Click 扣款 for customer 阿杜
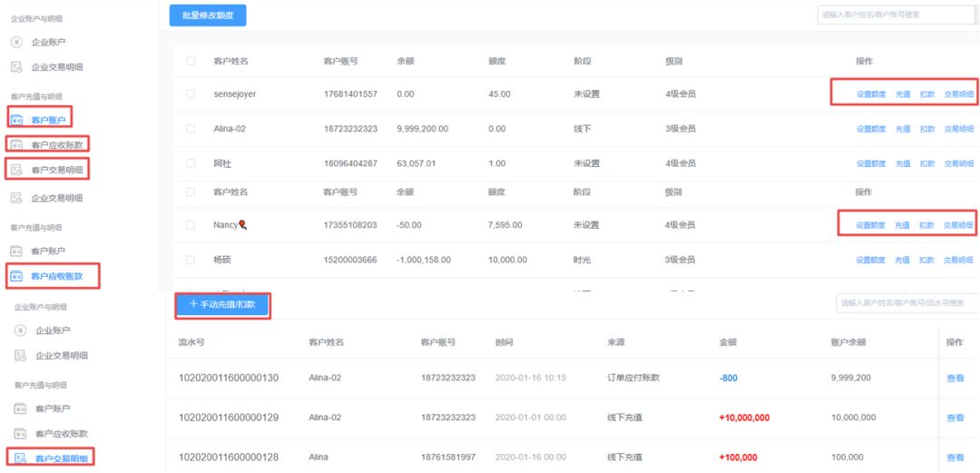Image resolution: width=980 pixels, height=473 pixels. (x=926, y=164)
